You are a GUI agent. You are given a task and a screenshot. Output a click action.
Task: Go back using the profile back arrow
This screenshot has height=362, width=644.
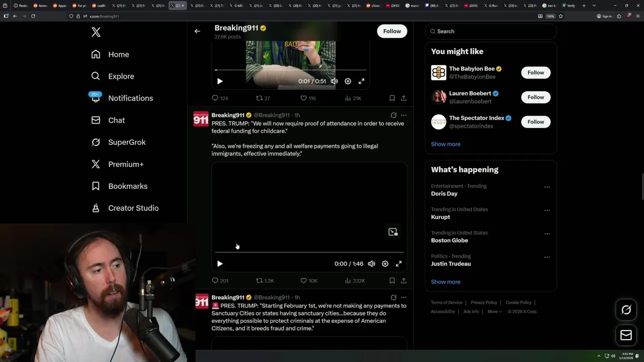197,31
